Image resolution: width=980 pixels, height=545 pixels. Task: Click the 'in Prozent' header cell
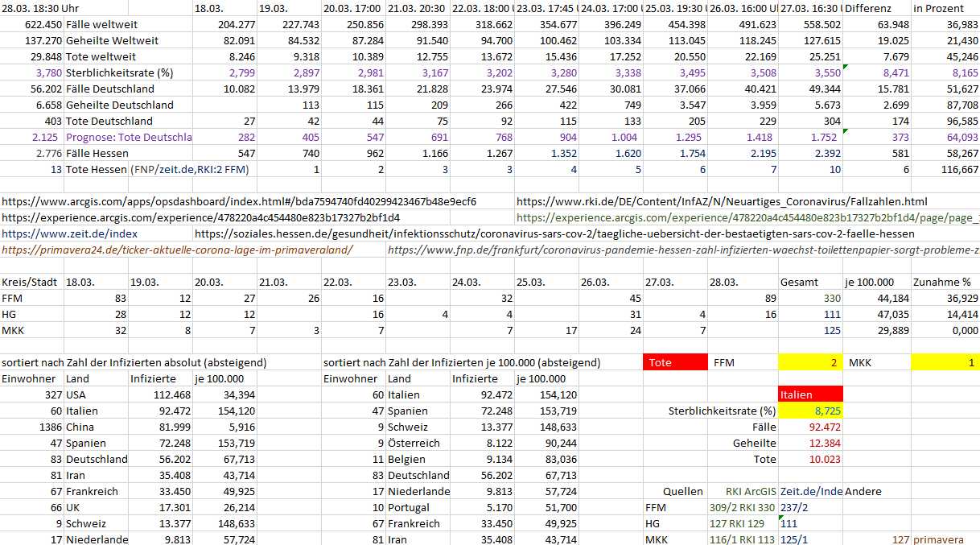tap(945, 8)
